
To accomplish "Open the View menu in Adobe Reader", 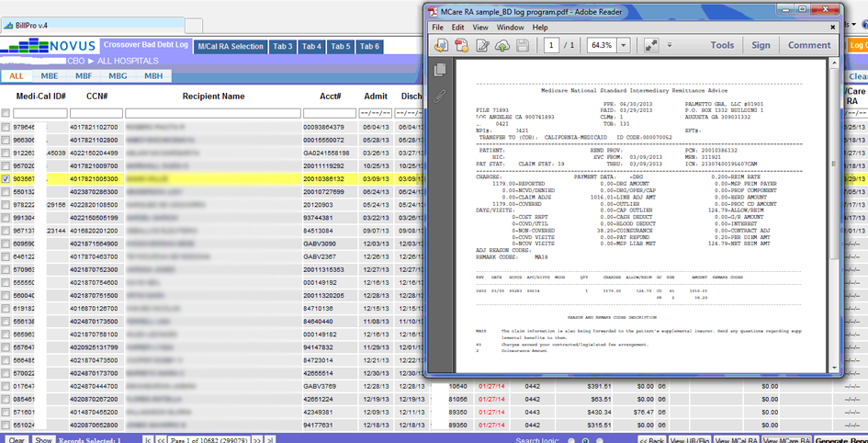I will coord(480,28).
